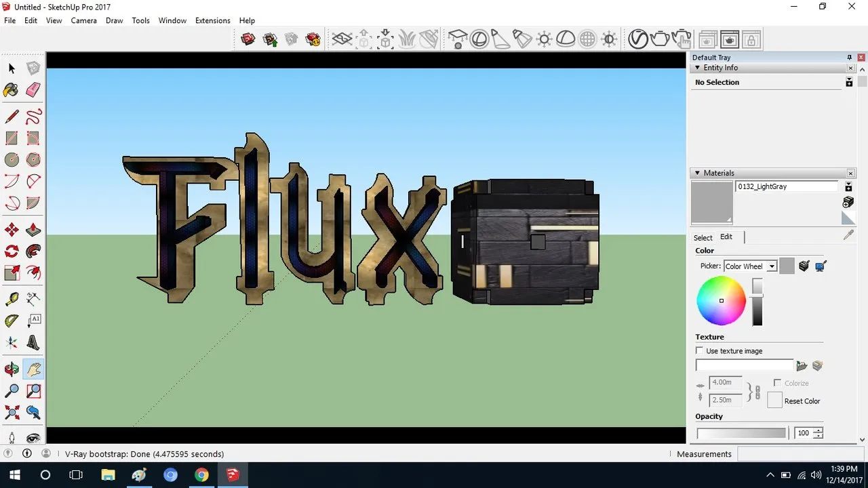Toggle the Materials secondary selection pane
Screen dimensions: 868x488
(x=848, y=186)
